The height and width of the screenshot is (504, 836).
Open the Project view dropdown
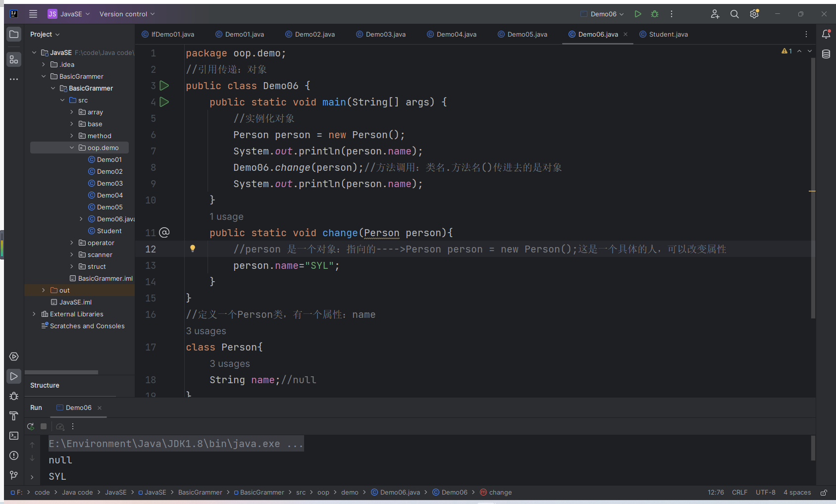45,34
